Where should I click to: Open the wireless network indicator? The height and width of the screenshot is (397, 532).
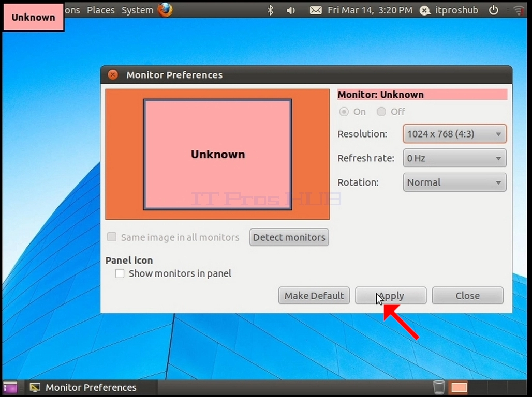click(x=519, y=10)
